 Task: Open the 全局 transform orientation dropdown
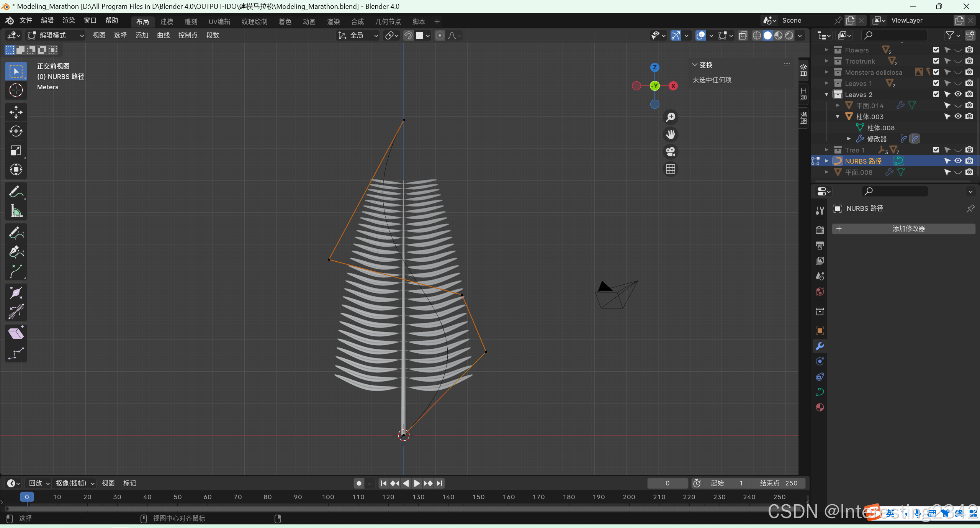tap(358, 35)
